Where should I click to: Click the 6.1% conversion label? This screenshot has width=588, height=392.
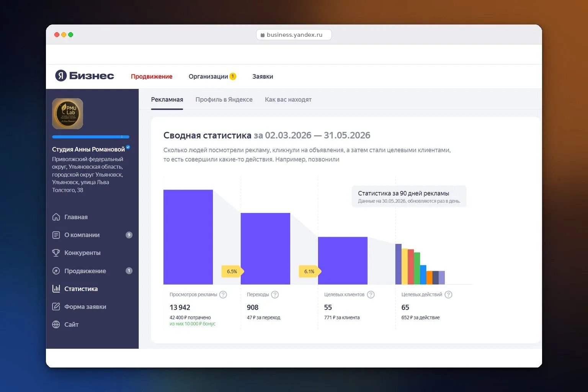310,271
